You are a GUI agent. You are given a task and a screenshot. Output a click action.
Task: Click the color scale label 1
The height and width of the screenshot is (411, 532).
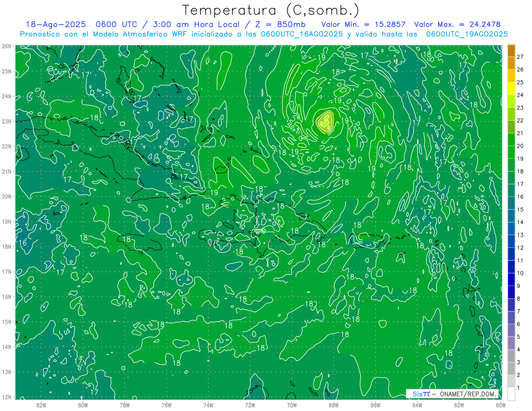pyautogui.click(x=519, y=388)
